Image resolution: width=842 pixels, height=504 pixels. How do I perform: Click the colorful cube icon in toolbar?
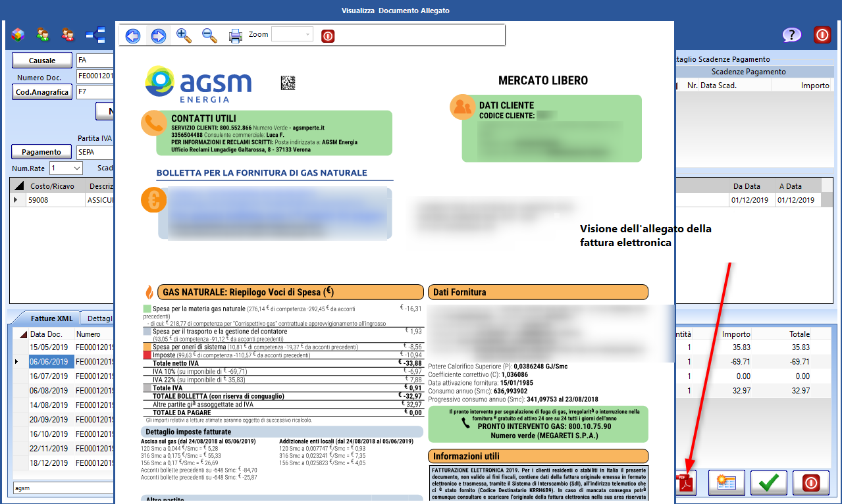tap(18, 34)
